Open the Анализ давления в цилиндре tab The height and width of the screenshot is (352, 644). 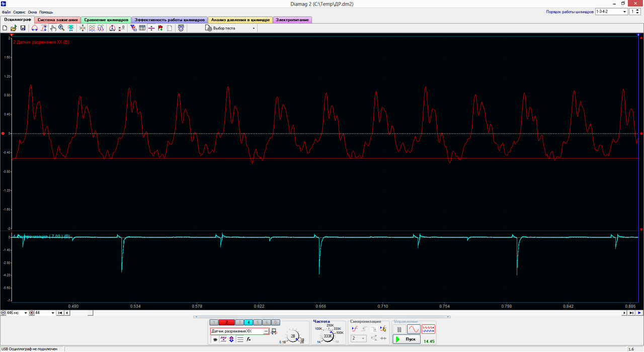pos(240,20)
